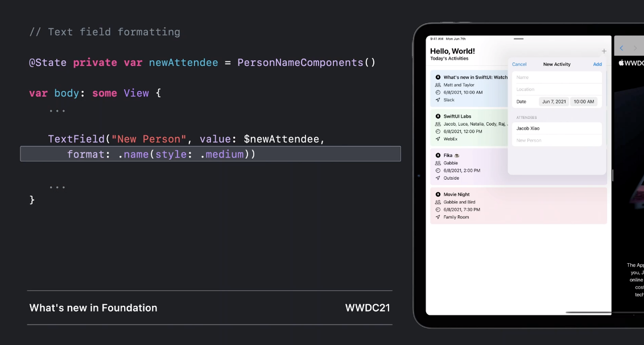Viewport: 644px width, 345px height.
Task: Click the location arrow icon beside Outside
Action: tap(438, 178)
